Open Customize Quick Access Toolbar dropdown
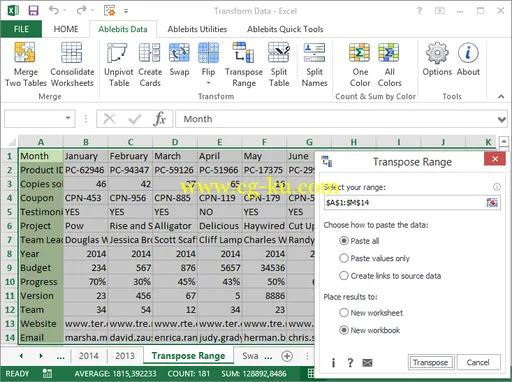Image resolution: width=512 pixels, height=382 pixels. point(126,11)
